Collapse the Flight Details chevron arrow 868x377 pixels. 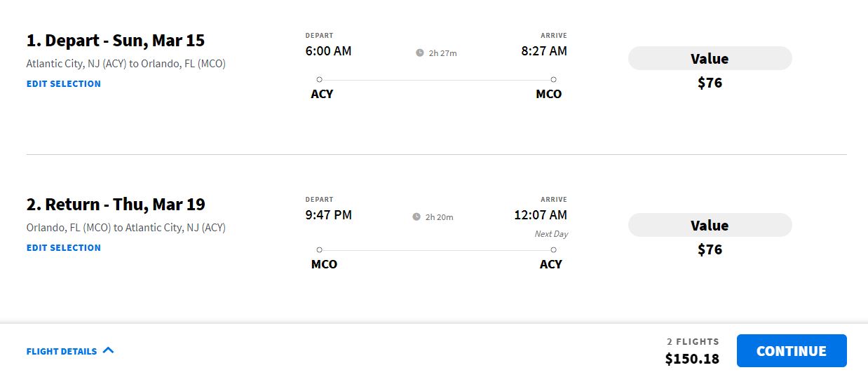click(x=108, y=350)
